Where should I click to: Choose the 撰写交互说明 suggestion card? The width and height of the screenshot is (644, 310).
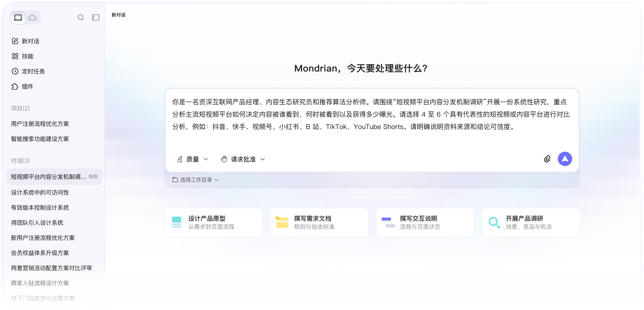coord(425,222)
